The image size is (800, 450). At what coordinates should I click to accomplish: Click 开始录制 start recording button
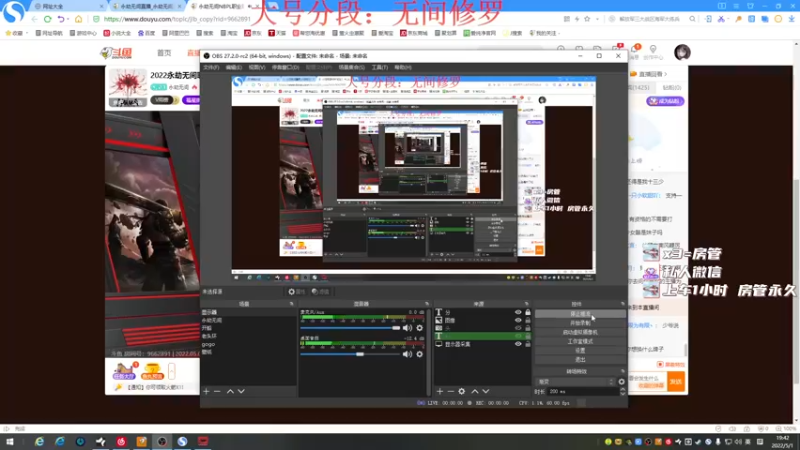coord(581,323)
